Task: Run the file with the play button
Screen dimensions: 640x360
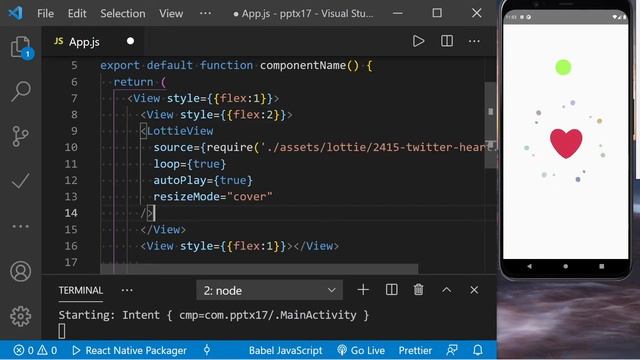Action: (418, 41)
